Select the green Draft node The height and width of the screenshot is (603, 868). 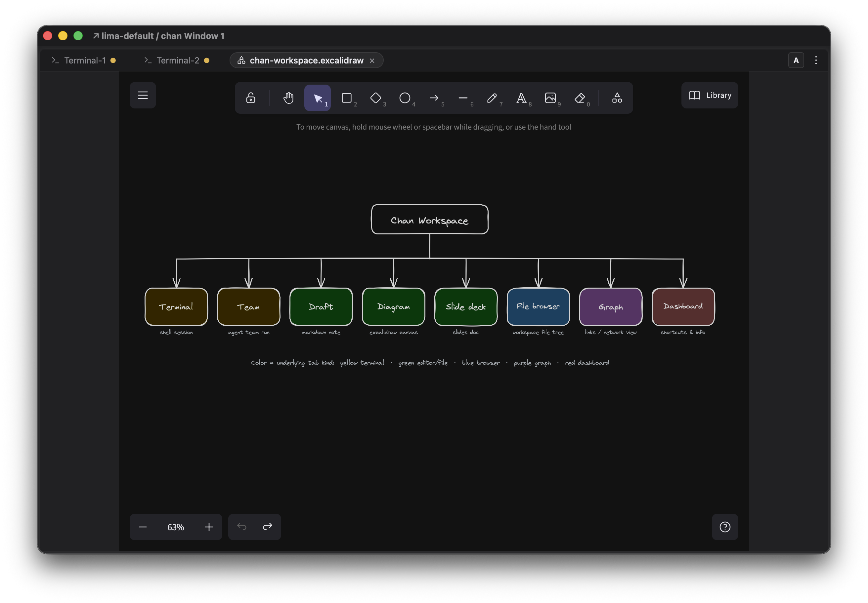click(321, 306)
